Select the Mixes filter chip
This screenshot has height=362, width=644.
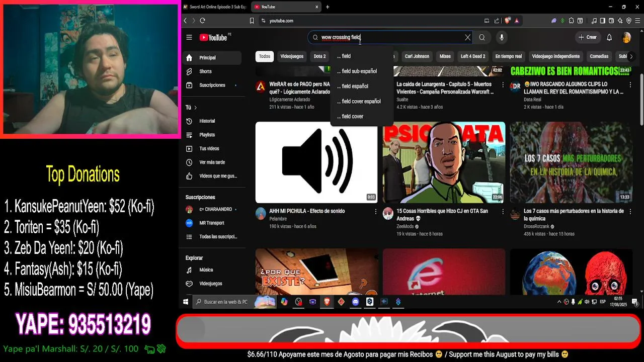coord(445,56)
